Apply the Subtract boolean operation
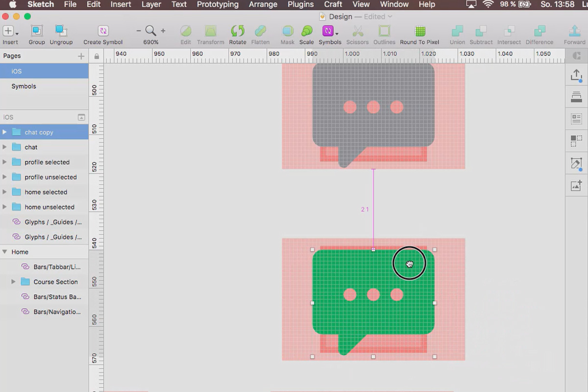This screenshot has height=392, width=588. 481,31
